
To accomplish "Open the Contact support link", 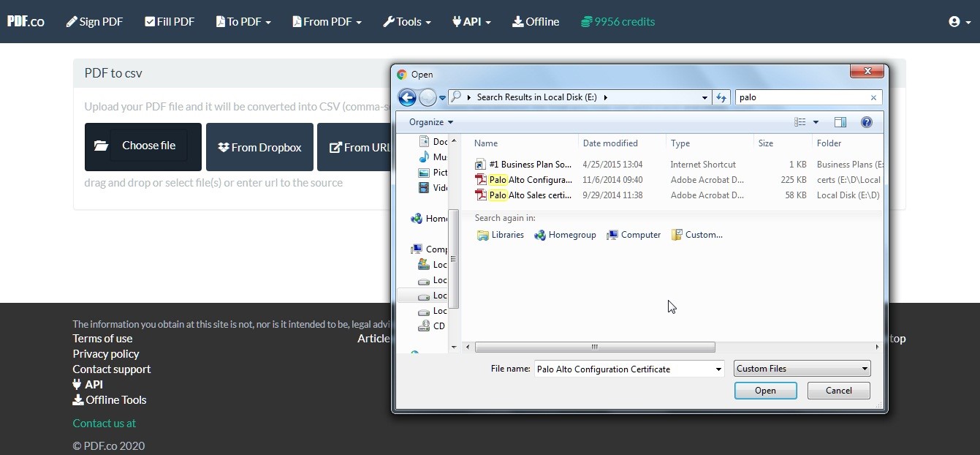I will point(112,369).
